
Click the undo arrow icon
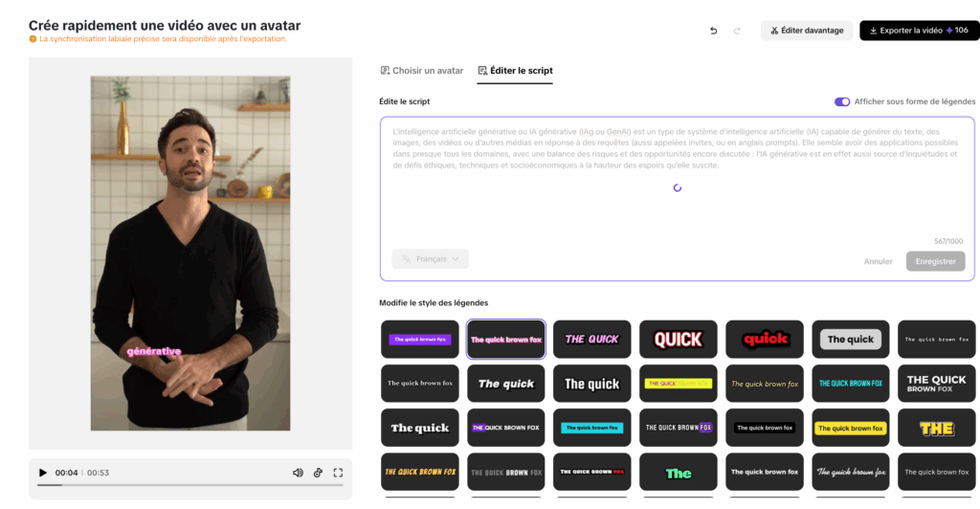pyautogui.click(x=713, y=31)
